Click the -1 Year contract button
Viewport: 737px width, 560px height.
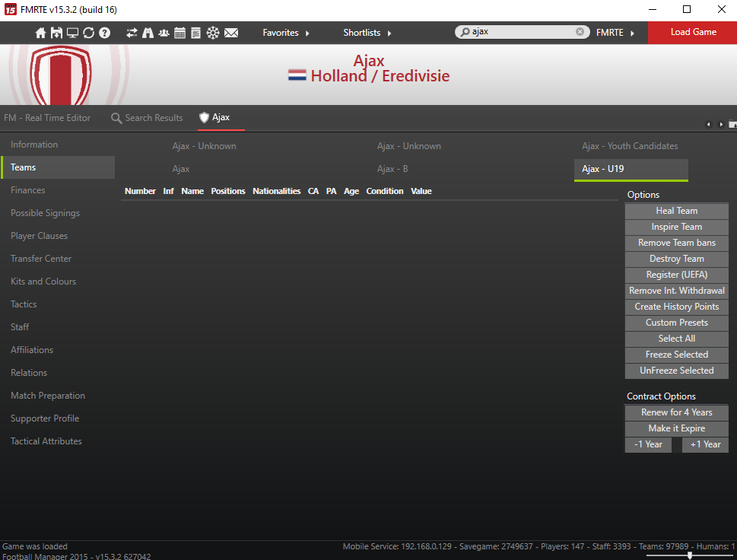coord(648,444)
